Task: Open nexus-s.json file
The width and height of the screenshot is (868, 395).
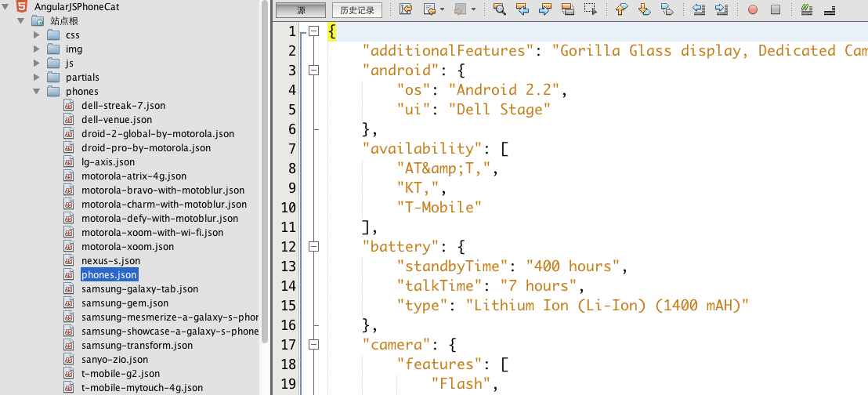Action: [110, 260]
